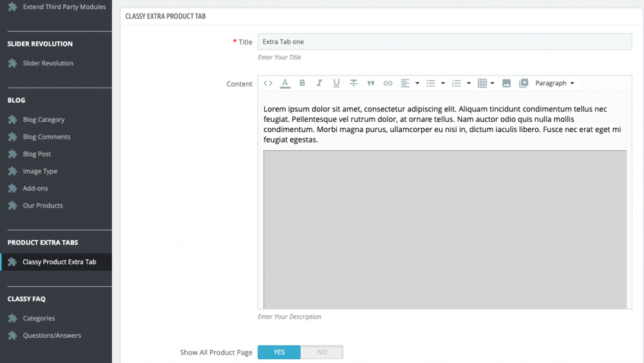Viewport: 644px width, 363px height.
Task: Expand the table options arrow
Action: coord(493,83)
